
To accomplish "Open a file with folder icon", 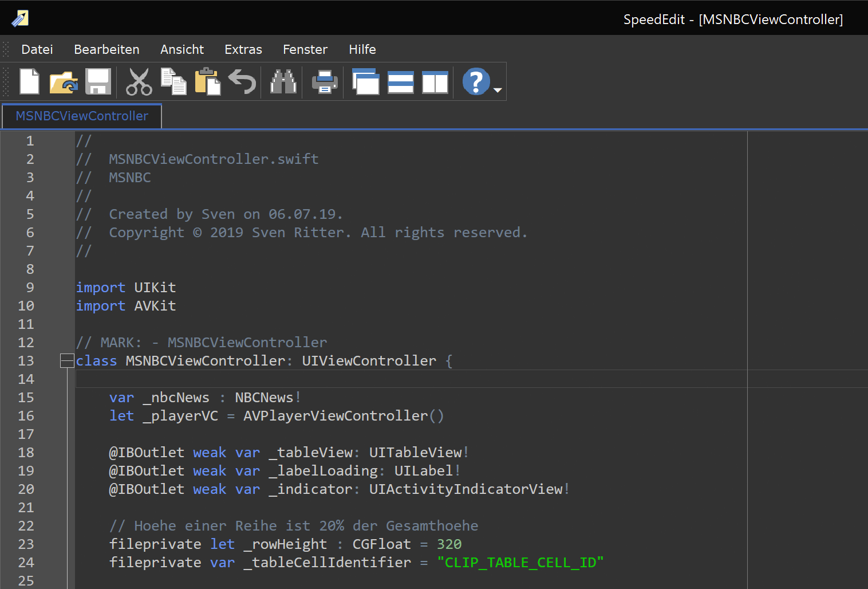I will coord(64,81).
